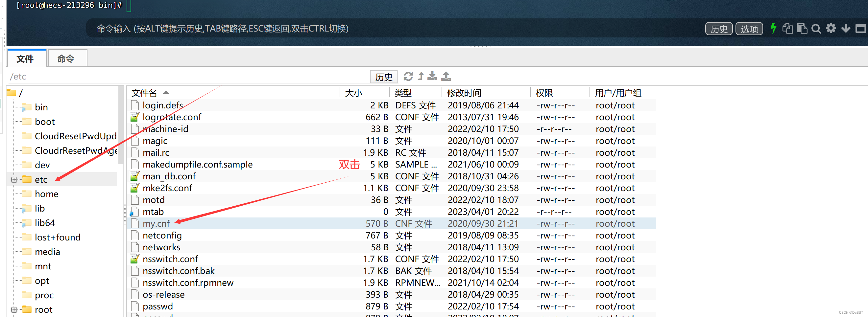
Task: Select the mail.rc file name
Action: [156, 152]
